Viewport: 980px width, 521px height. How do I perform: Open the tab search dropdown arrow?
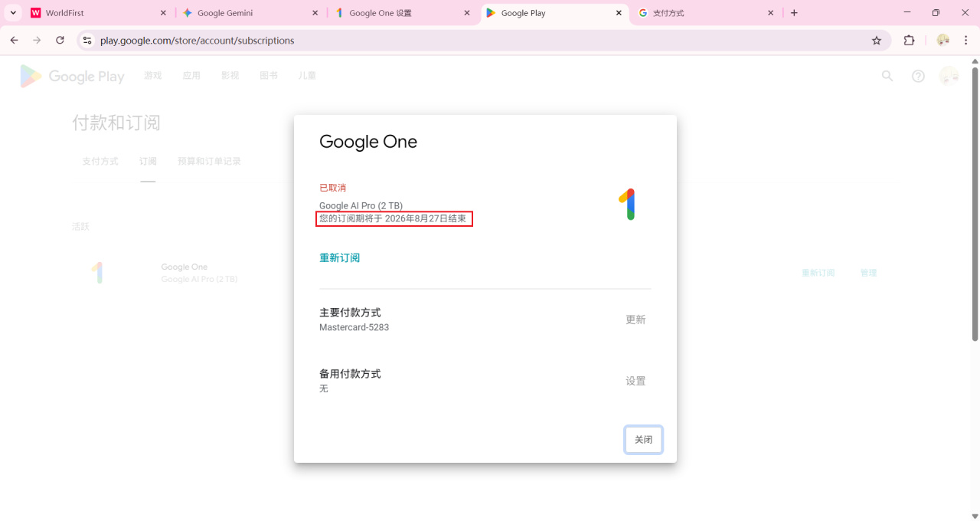coord(14,13)
